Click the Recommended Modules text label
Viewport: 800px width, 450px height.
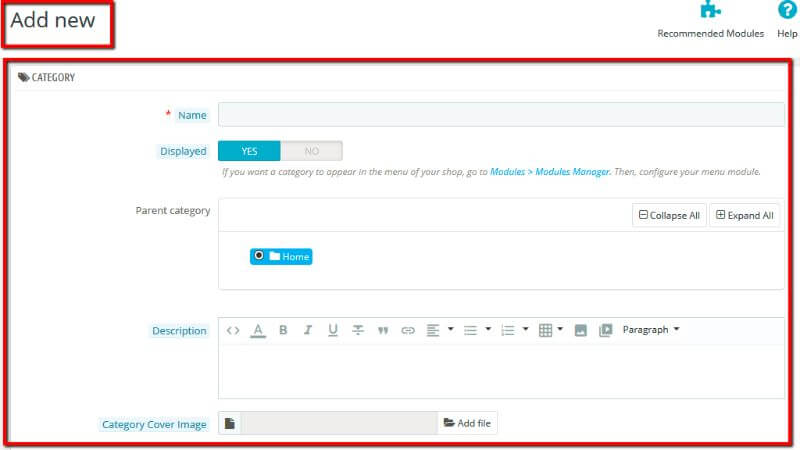[x=710, y=34]
